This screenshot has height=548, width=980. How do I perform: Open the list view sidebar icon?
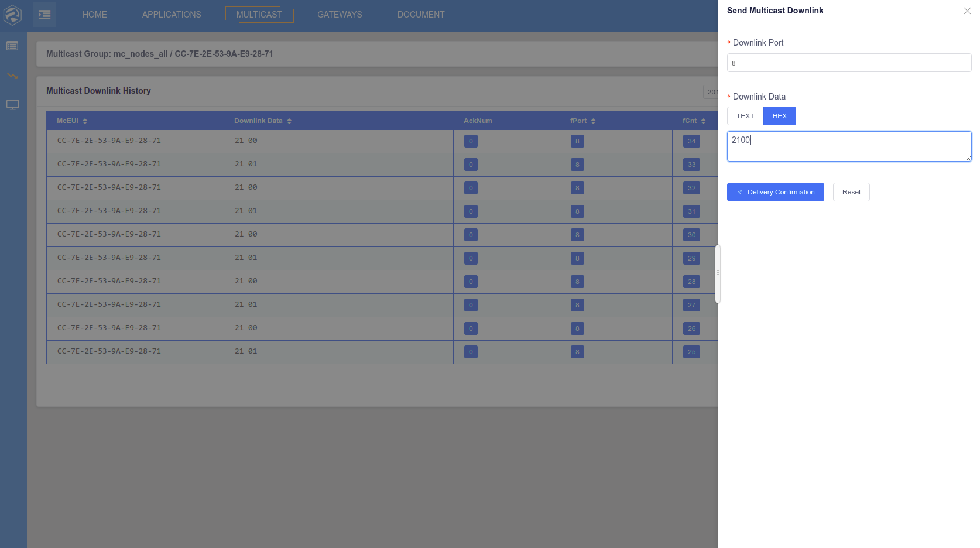click(x=12, y=46)
